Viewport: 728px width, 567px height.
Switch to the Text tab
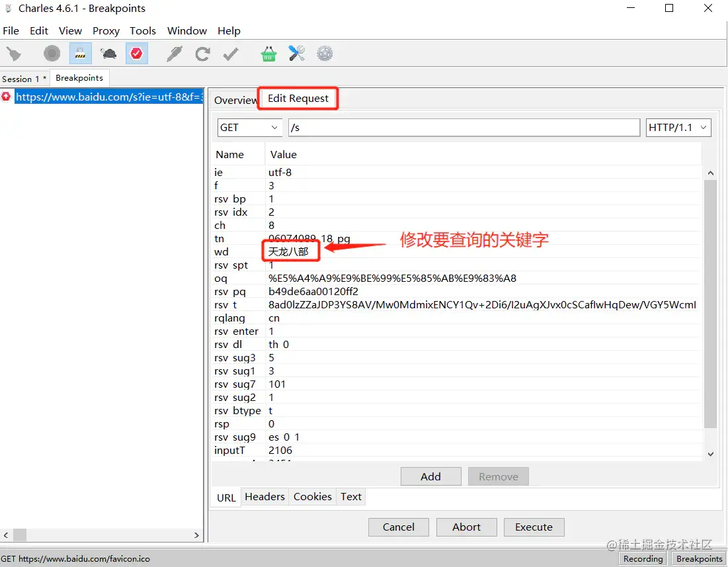[x=351, y=496]
